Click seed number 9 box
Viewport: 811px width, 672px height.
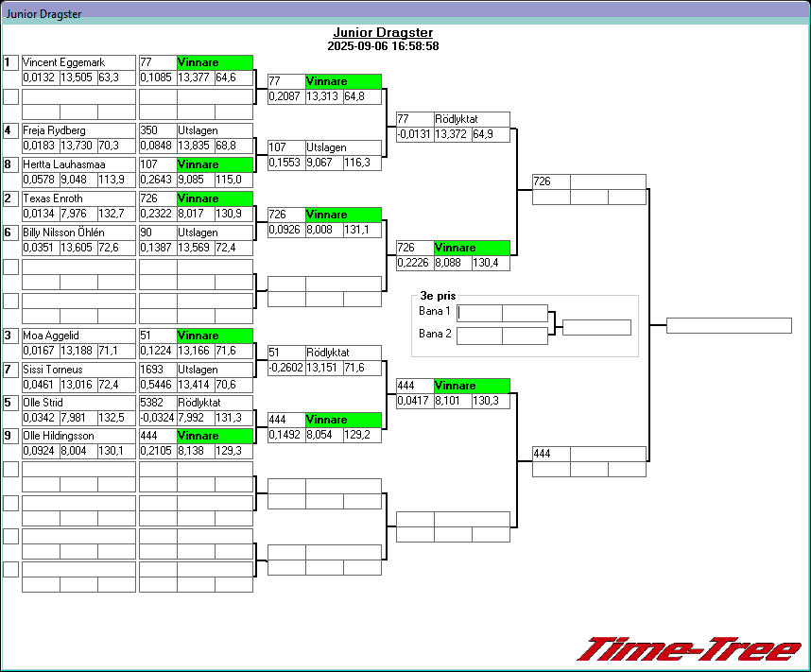point(10,437)
